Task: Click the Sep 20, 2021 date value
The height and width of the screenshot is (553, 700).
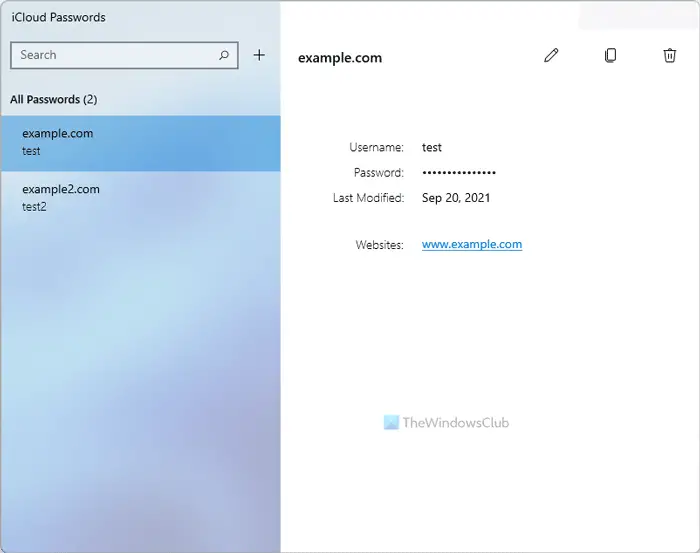Action: click(456, 198)
